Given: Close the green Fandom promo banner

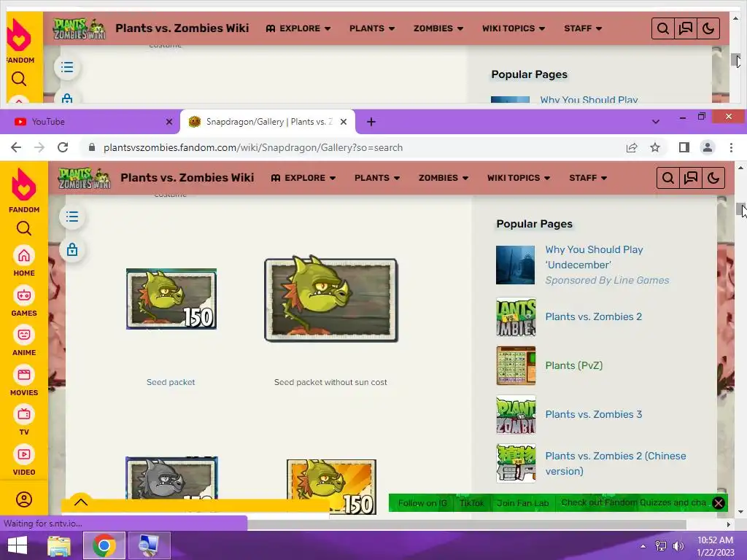Looking at the screenshot, I should click(x=719, y=503).
